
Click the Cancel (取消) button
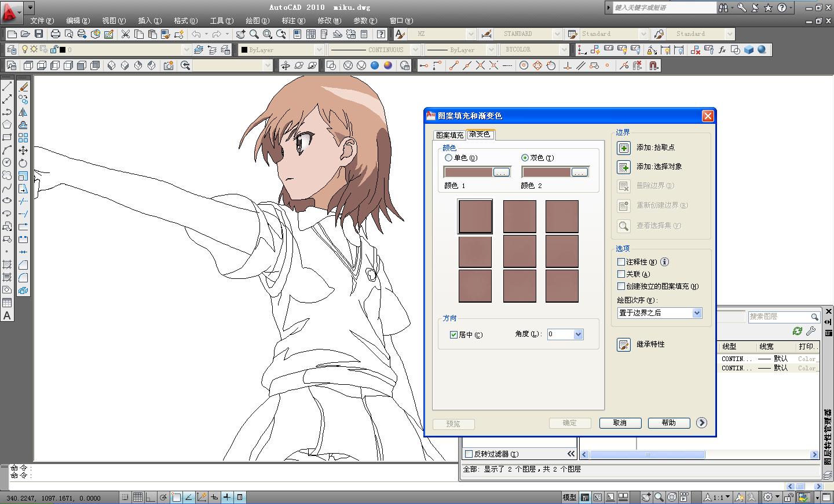pos(620,423)
